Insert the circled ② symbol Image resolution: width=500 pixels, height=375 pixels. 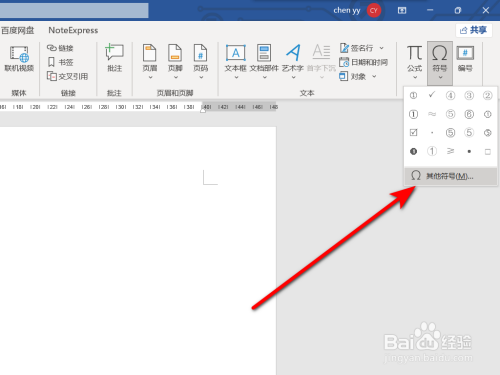tap(487, 96)
